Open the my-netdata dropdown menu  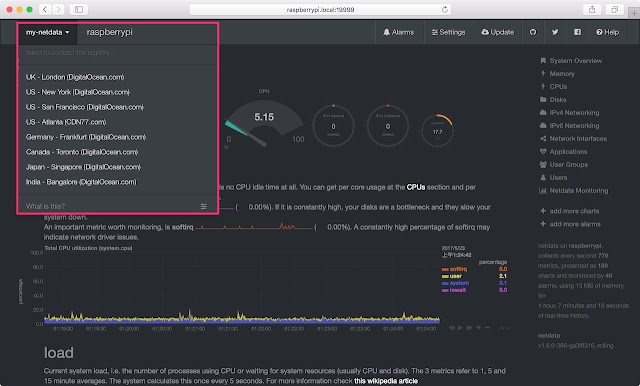[47, 32]
